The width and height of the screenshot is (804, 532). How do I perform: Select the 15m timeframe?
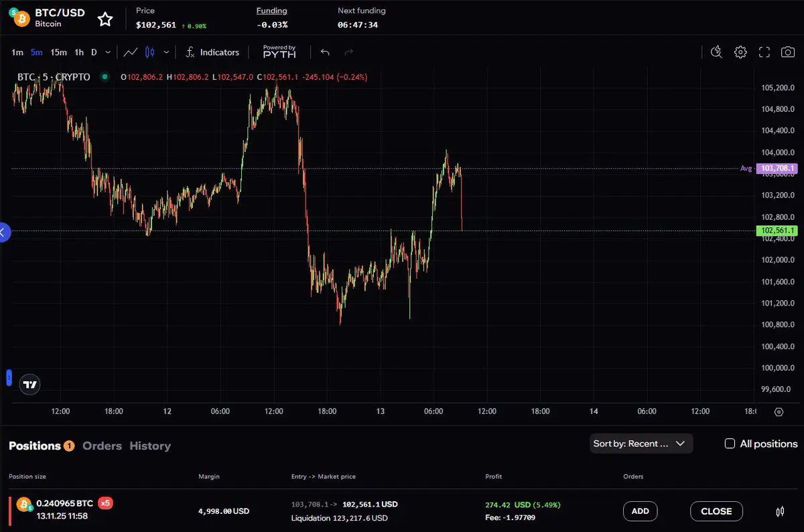pos(58,52)
